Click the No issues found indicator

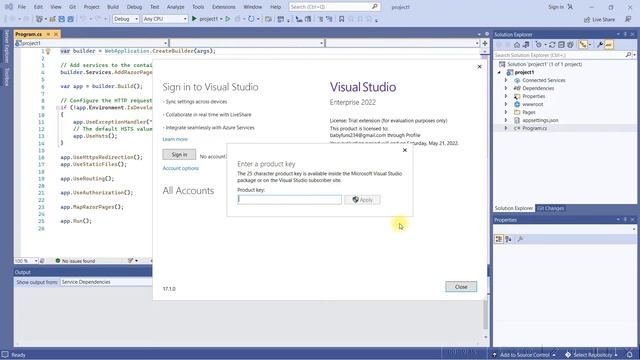[75, 261]
